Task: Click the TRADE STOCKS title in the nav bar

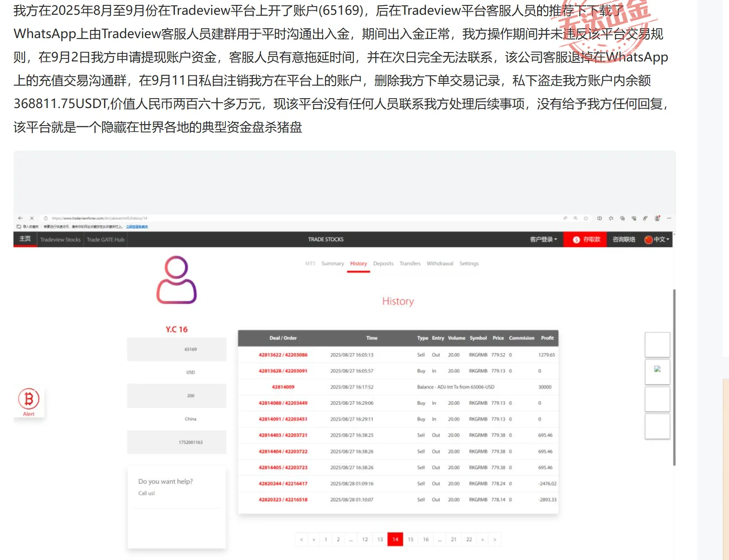Action: click(x=326, y=239)
